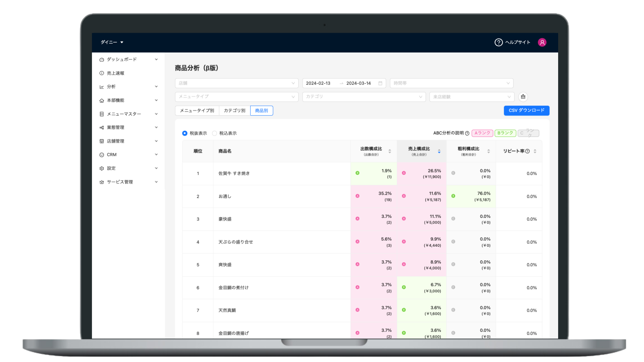Viewport: 644px width, 362px height.
Task: Click the メニューマスター document icon
Action: pos(102,114)
